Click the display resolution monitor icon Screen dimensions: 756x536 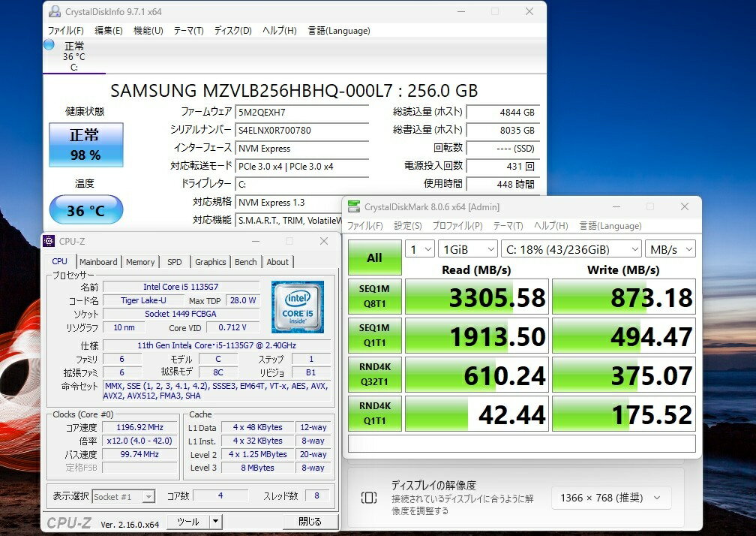(x=369, y=498)
